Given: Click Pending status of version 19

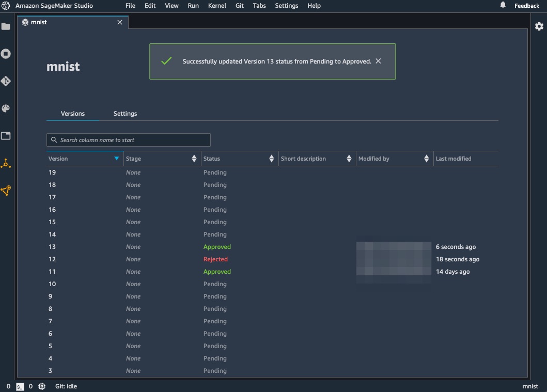Looking at the screenshot, I should 215,173.
